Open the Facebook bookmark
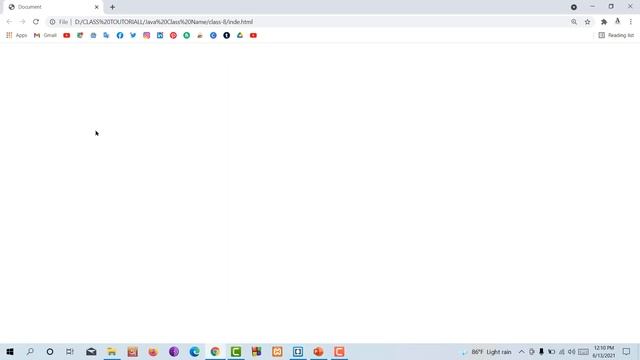The image size is (640, 360). click(x=120, y=36)
